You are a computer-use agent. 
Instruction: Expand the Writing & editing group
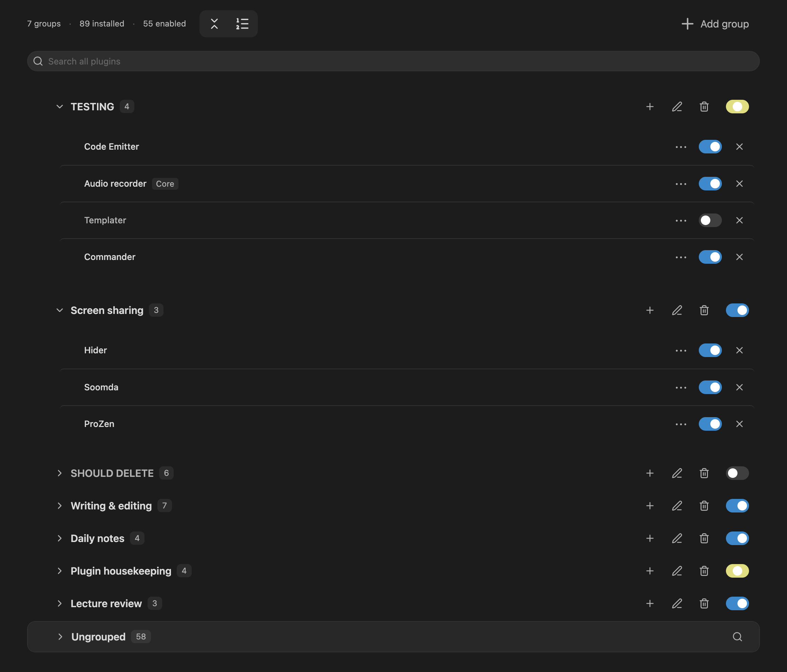(60, 505)
